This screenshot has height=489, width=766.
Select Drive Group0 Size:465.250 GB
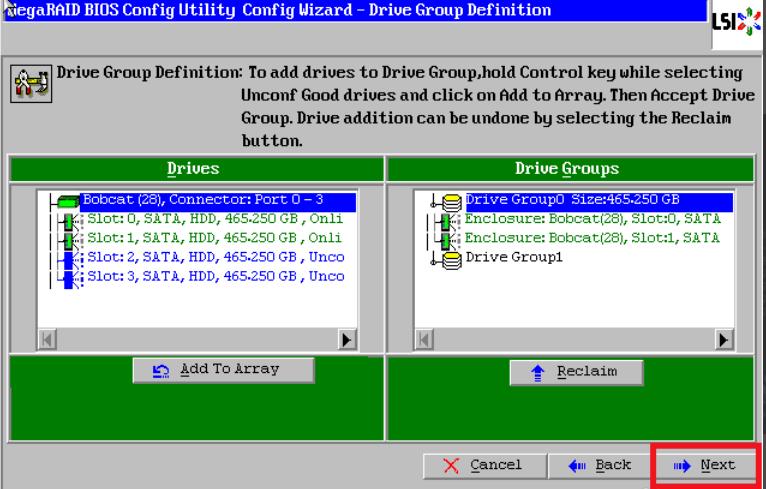pos(599,201)
